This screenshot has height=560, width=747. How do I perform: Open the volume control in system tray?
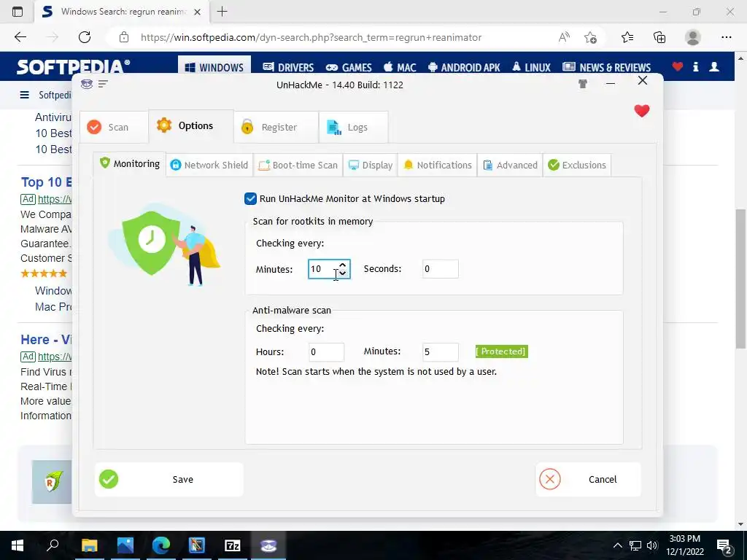point(652,545)
